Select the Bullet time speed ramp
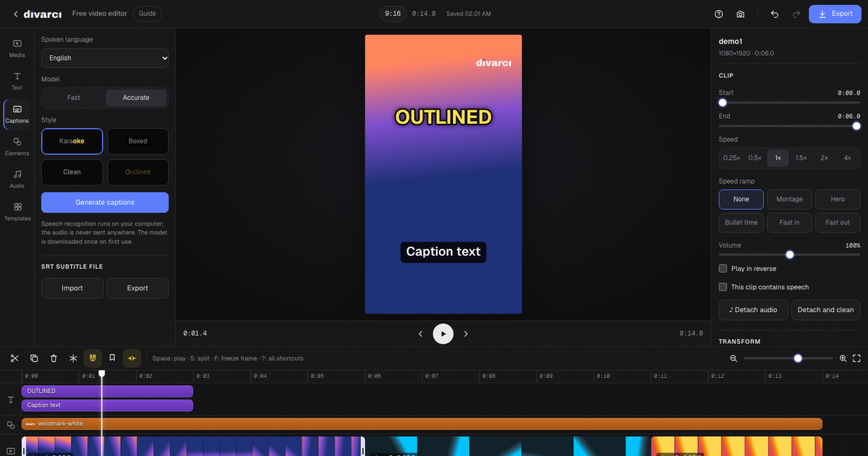 (741, 222)
